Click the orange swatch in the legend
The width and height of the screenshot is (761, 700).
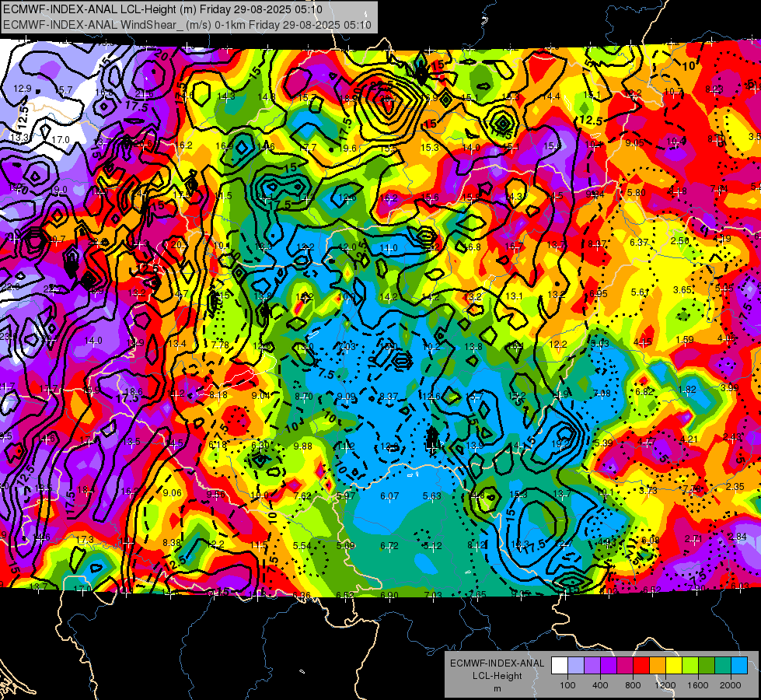pyautogui.click(x=657, y=666)
